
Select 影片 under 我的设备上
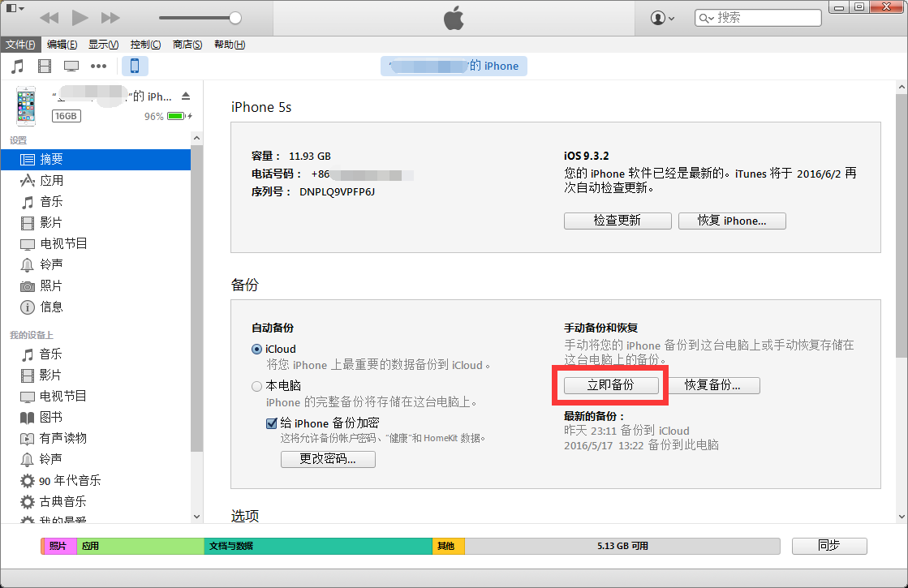[x=96, y=375]
